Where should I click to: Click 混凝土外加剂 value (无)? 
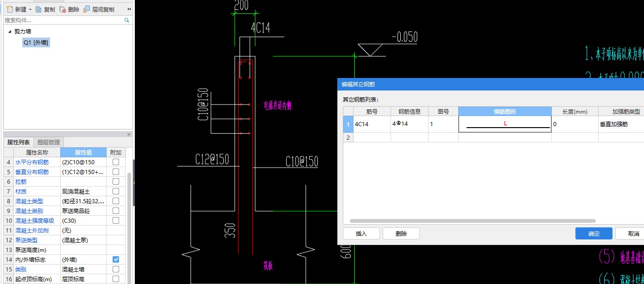[x=83, y=230]
